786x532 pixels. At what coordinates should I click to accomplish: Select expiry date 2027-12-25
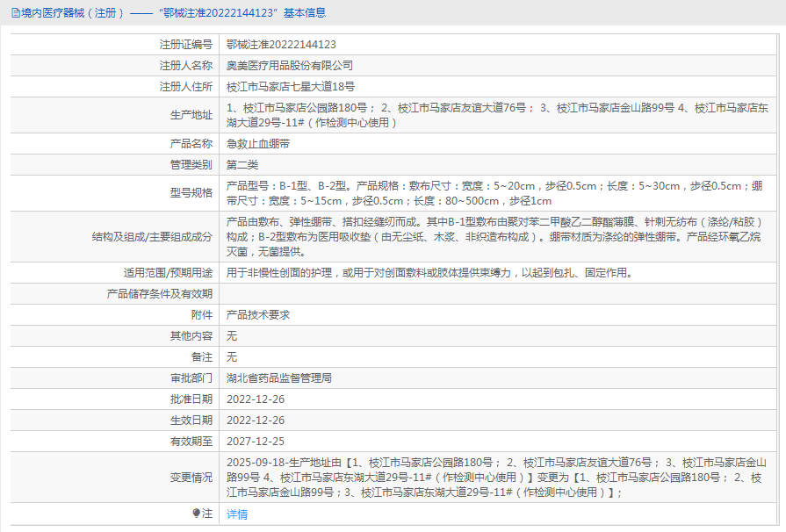256,442
